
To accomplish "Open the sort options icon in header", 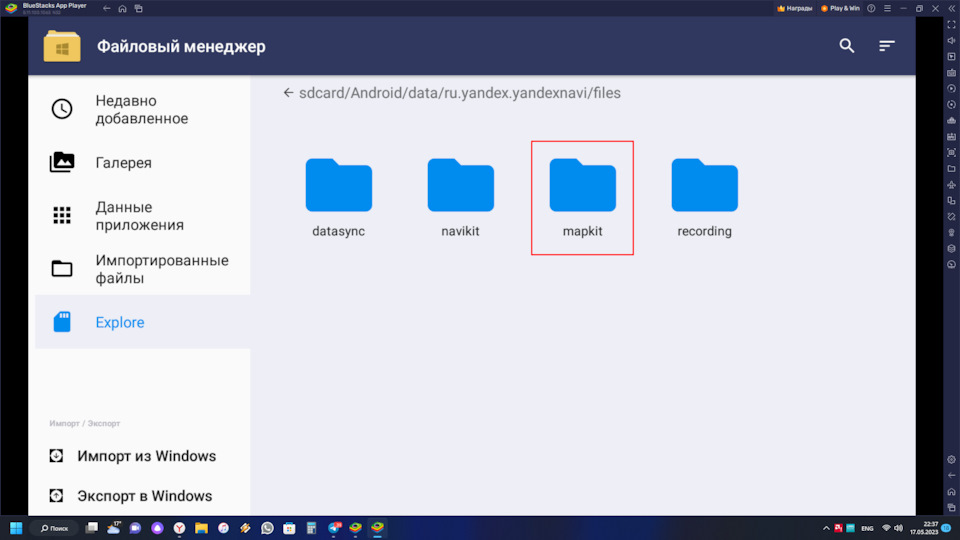I will click(x=887, y=46).
